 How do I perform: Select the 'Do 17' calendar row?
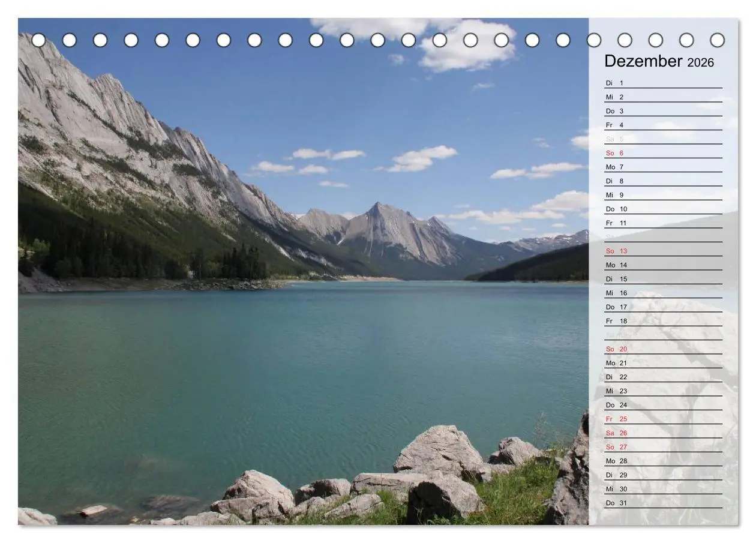tap(663, 307)
